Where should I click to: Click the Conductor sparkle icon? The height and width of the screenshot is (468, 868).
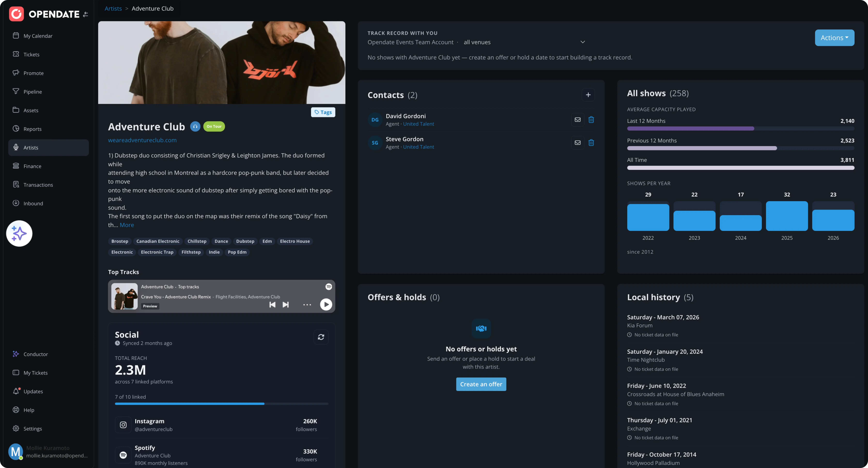point(16,354)
